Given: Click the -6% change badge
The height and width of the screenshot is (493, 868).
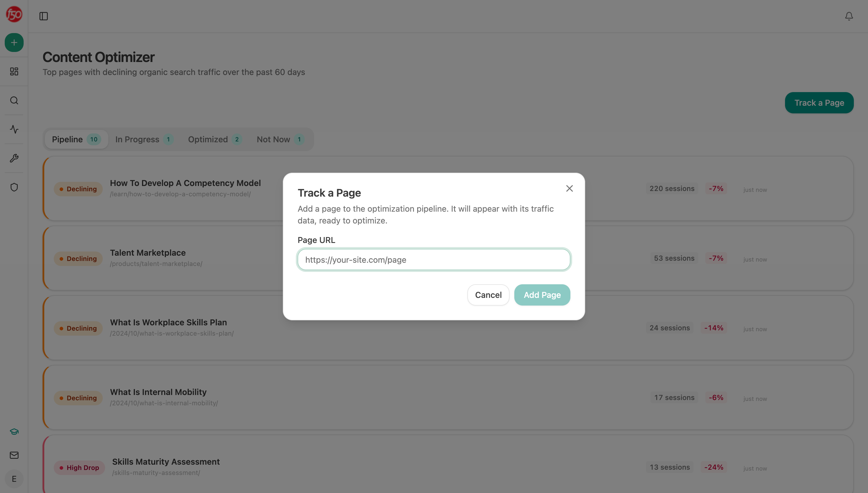Looking at the screenshot, I should [716, 398].
